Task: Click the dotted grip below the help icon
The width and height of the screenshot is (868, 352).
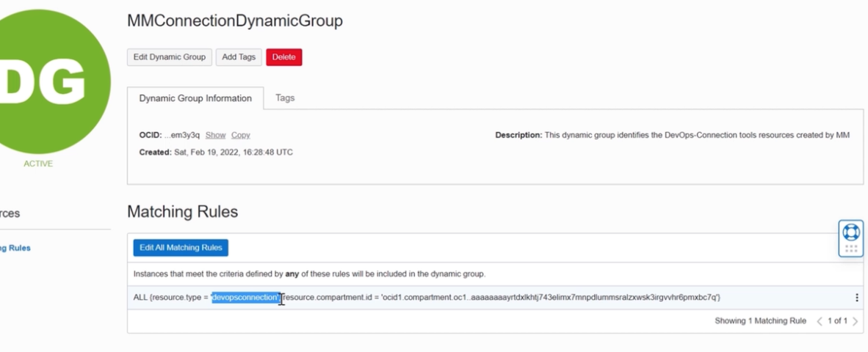Action: 850,249
